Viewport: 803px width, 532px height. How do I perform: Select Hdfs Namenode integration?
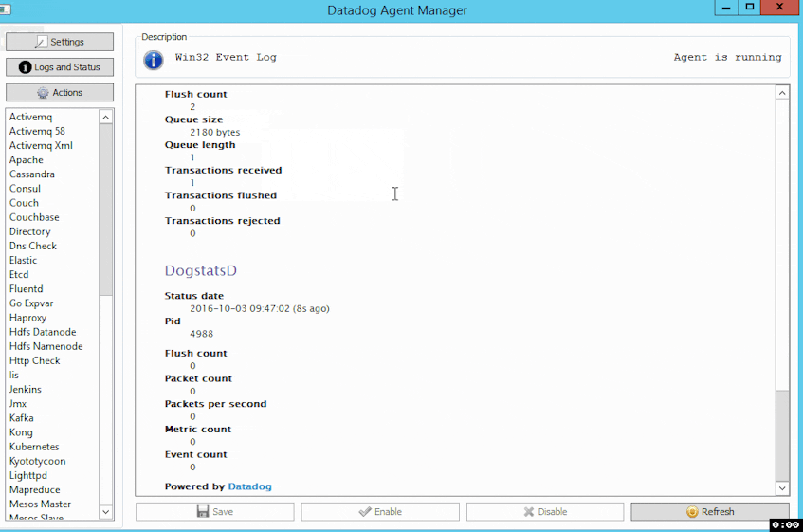point(46,346)
